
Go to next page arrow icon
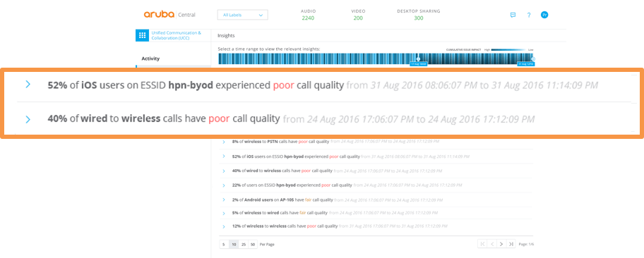click(x=501, y=244)
